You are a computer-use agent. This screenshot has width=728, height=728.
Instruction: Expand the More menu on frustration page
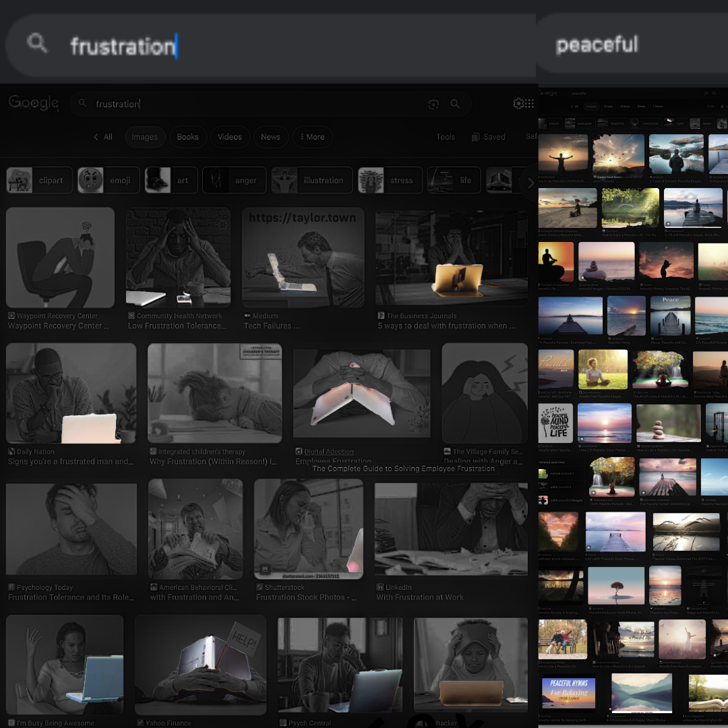pos(312,137)
